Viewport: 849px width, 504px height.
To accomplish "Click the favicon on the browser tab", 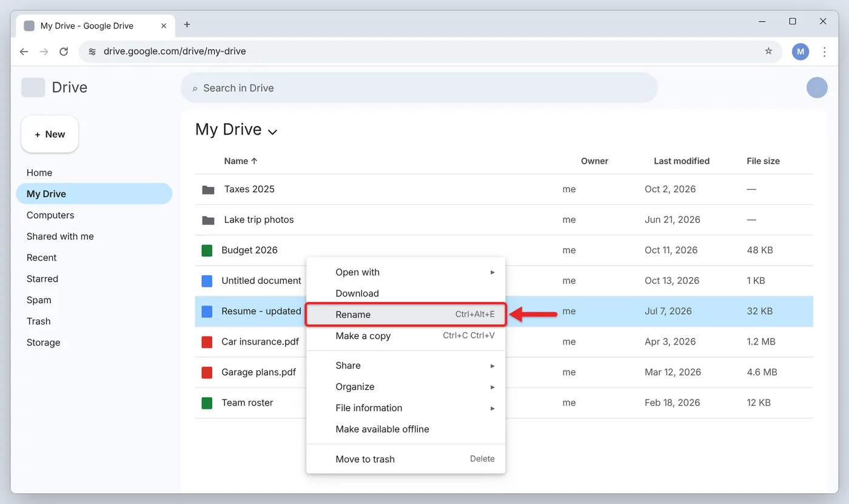I will point(29,25).
